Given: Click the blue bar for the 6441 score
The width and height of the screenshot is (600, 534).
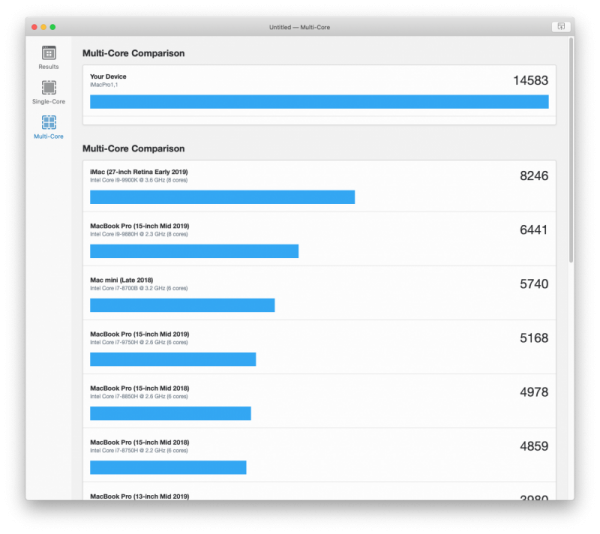Looking at the screenshot, I should [x=194, y=251].
